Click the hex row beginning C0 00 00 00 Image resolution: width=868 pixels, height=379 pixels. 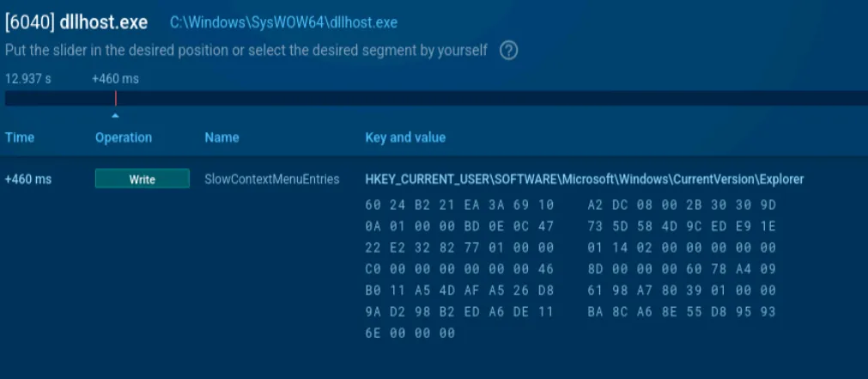tap(571, 269)
